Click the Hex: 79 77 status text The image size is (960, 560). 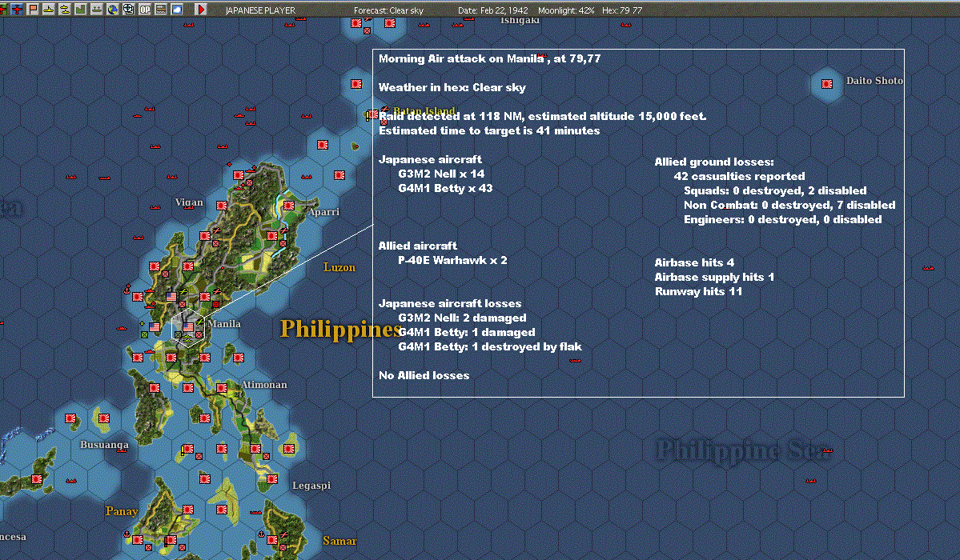(622, 10)
